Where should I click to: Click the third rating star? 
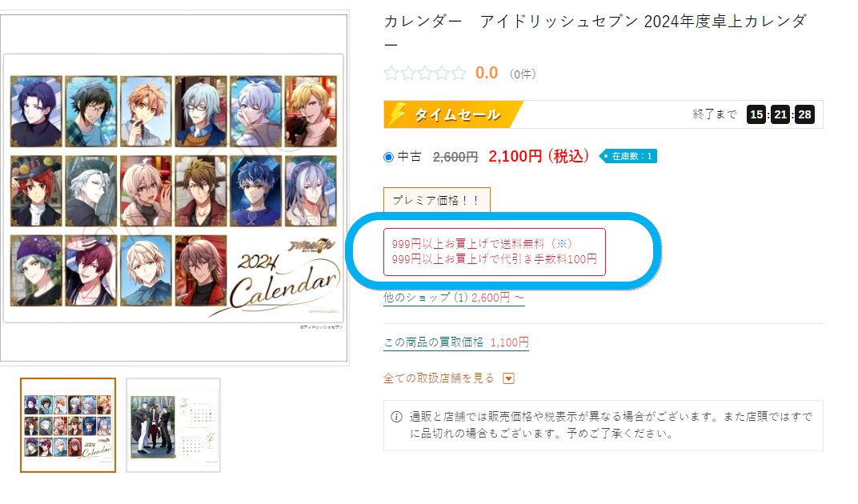point(425,74)
